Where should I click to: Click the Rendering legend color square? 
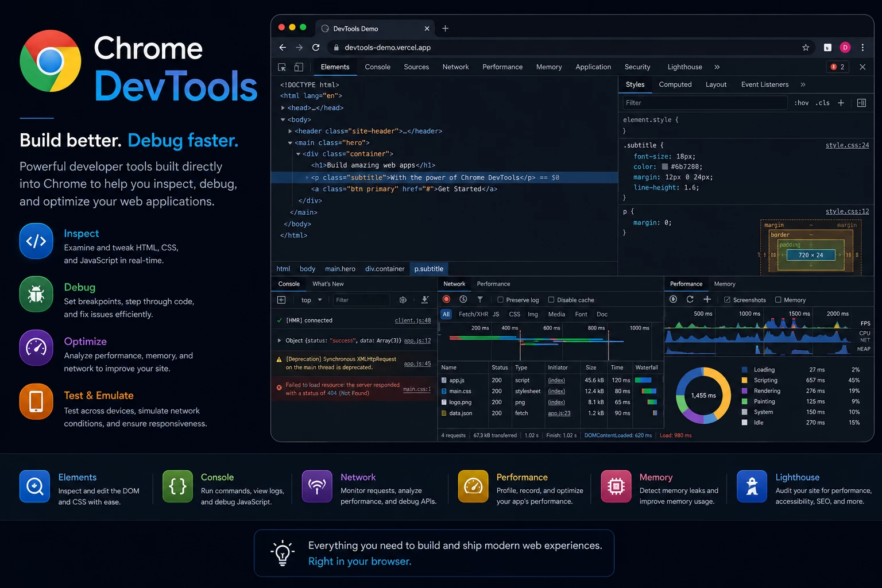point(745,391)
